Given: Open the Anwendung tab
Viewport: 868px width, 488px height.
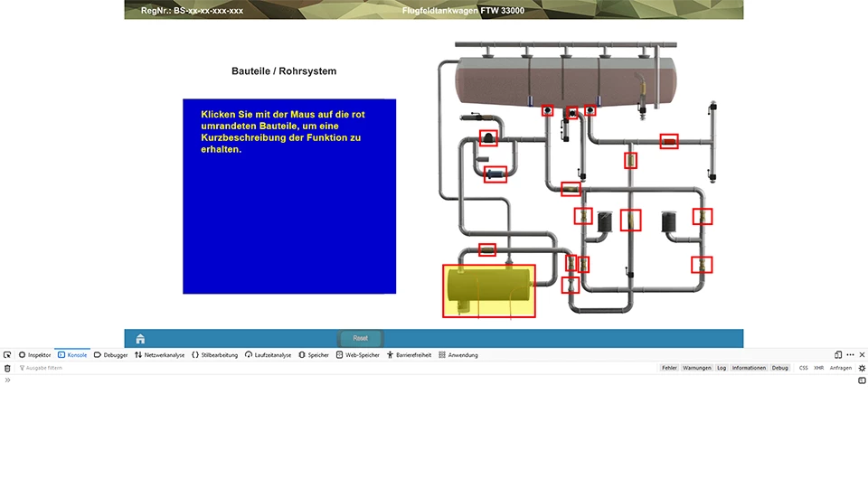Looking at the screenshot, I should (x=458, y=355).
